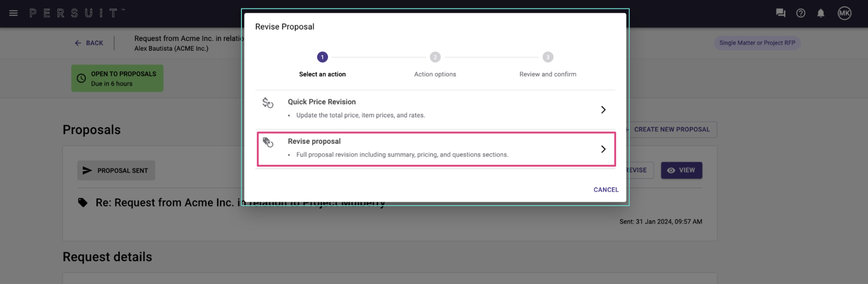Click the OPEN TO PROPOSALS status banner
Image resolution: width=868 pixels, height=284 pixels.
point(117,78)
